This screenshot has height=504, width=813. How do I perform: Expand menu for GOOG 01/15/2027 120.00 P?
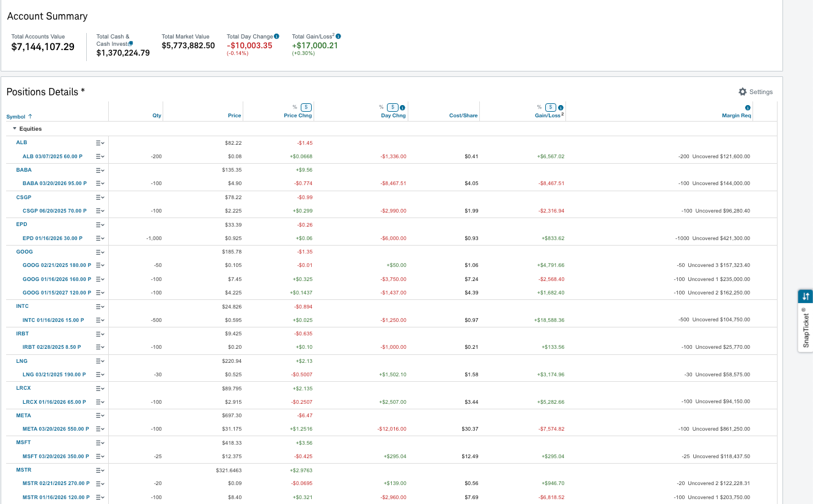100,293
